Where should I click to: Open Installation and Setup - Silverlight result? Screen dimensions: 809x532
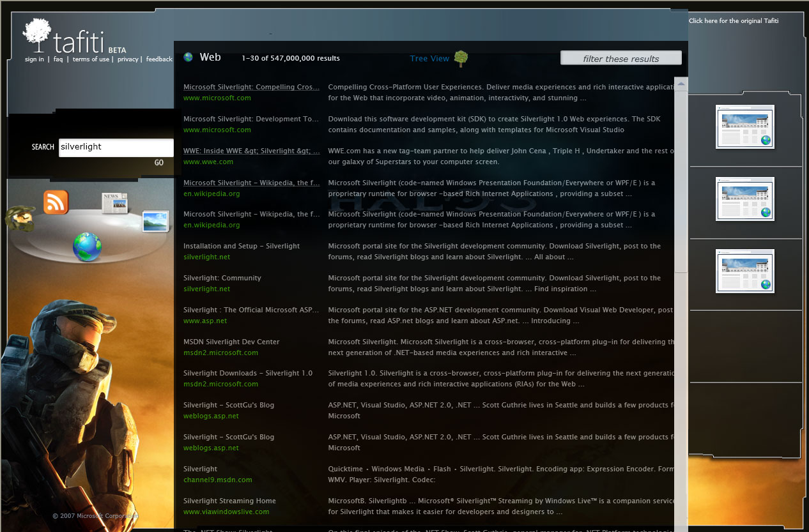click(x=242, y=247)
